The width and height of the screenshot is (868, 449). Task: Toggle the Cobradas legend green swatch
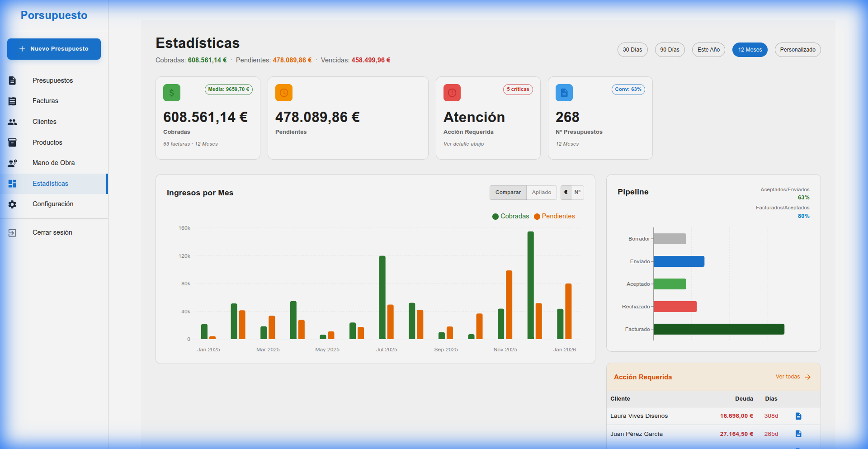[x=495, y=217]
